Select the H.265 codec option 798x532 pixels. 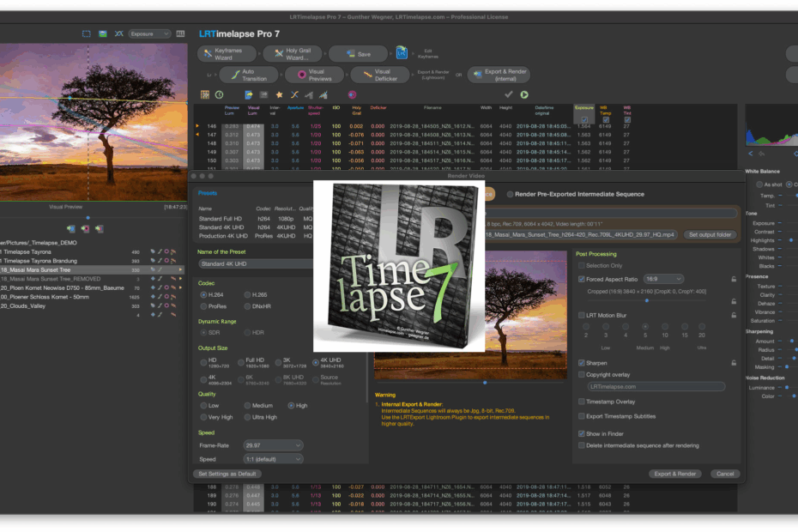[247, 295]
